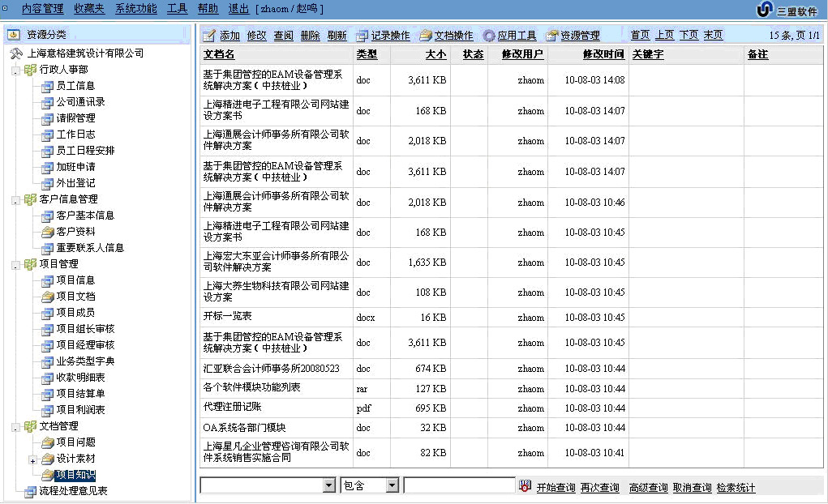Image resolution: width=828 pixels, height=504 pixels.
Task: Click the 删除 toolbar link
Action: pyautogui.click(x=310, y=36)
